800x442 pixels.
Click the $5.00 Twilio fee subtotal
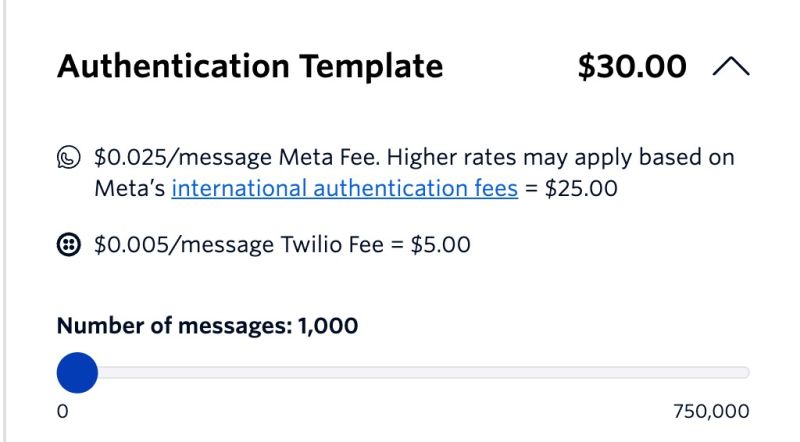pyautogui.click(x=441, y=243)
